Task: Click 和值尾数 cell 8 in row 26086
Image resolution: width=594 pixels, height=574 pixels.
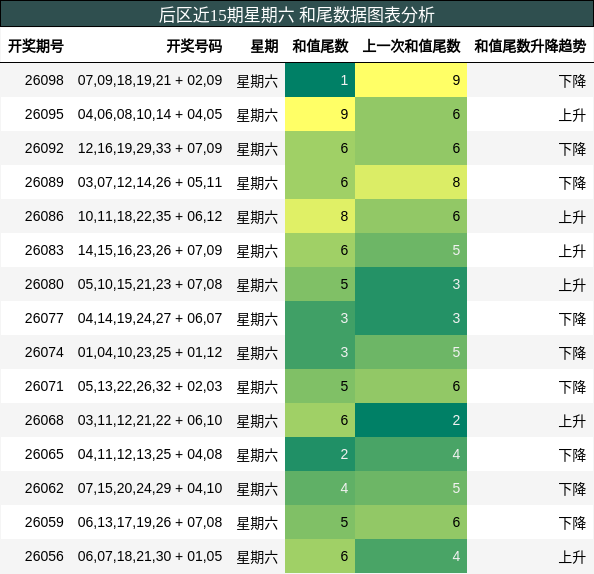Action: coord(320,216)
